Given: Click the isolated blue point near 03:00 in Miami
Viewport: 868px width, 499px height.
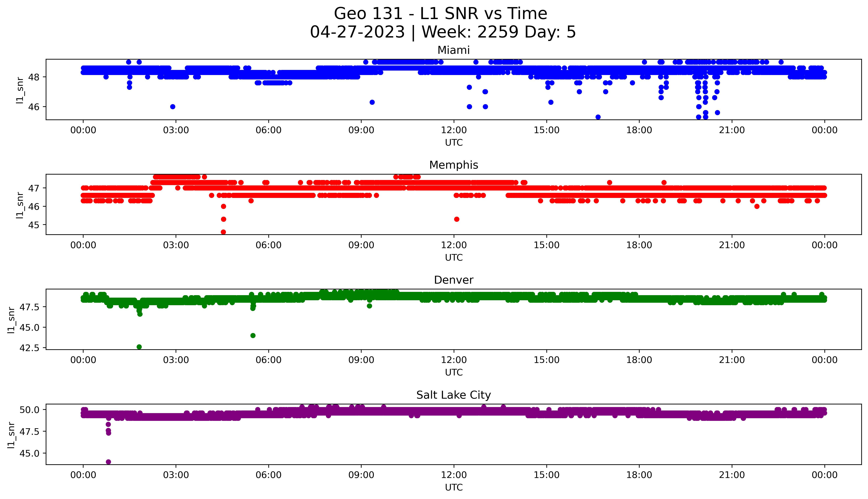Looking at the screenshot, I should [173, 107].
